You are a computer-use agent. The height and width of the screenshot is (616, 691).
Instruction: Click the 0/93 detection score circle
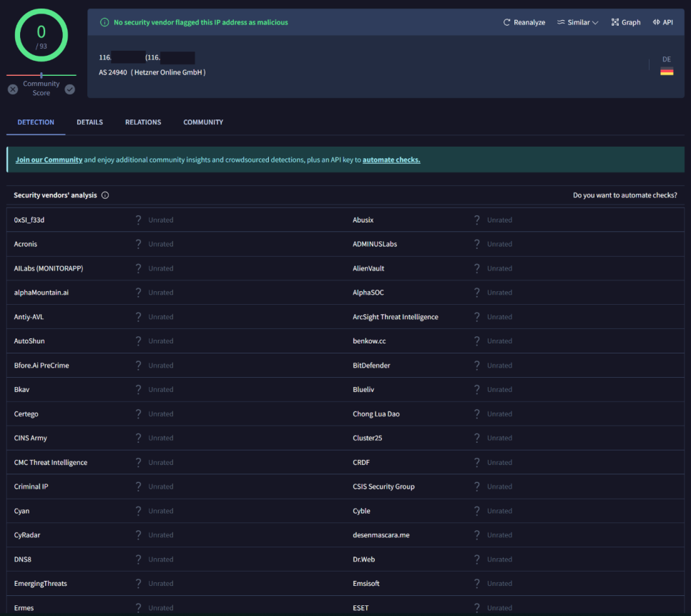(x=41, y=35)
